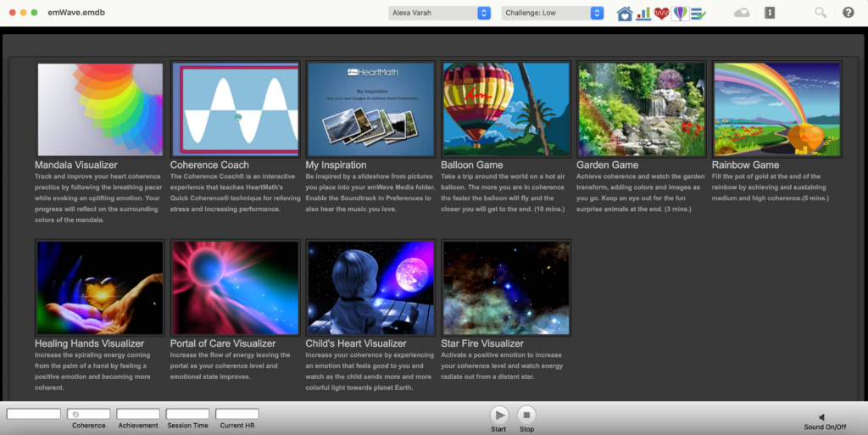Click the emWave.emdb window title
868x435 pixels.
[x=76, y=12]
